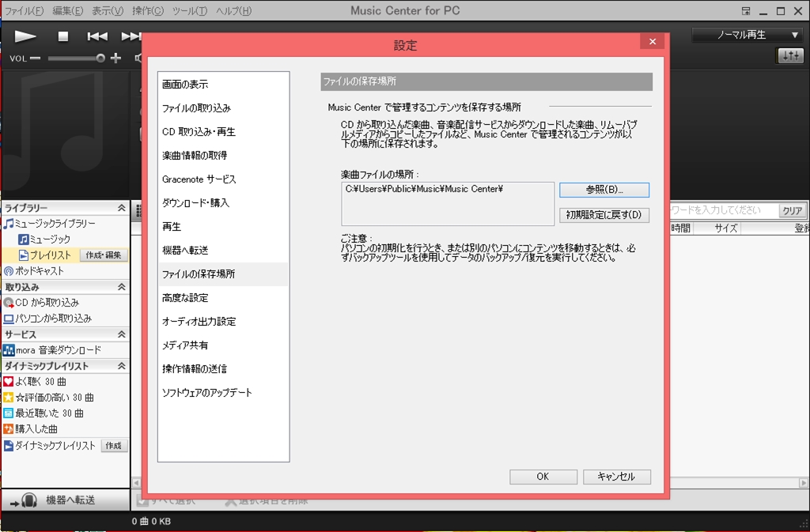The image size is (810, 532).
Task: Click 初期設定に戻す(D) reset button
Action: point(604,215)
